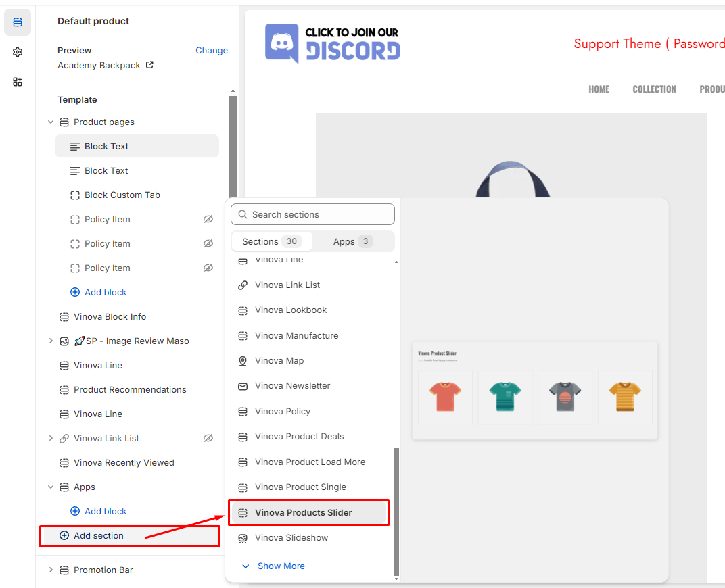The width and height of the screenshot is (725, 588).
Task: Click the link icon beside sidebar Vinova Link List
Action: pos(64,439)
